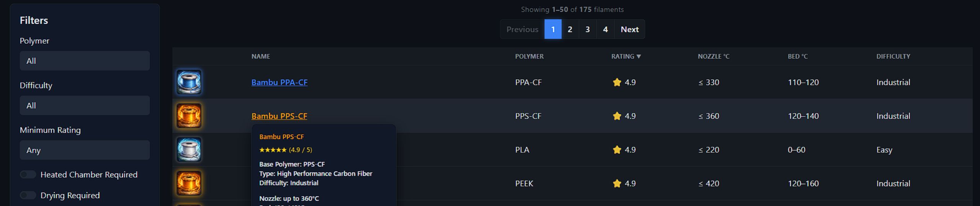Click the orange Bambu PPS-CF spool icon
980x206 pixels.
click(x=189, y=116)
